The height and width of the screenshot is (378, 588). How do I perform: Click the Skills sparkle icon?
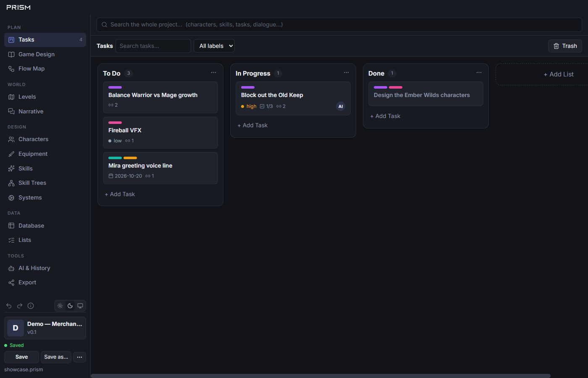[x=11, y=168]
